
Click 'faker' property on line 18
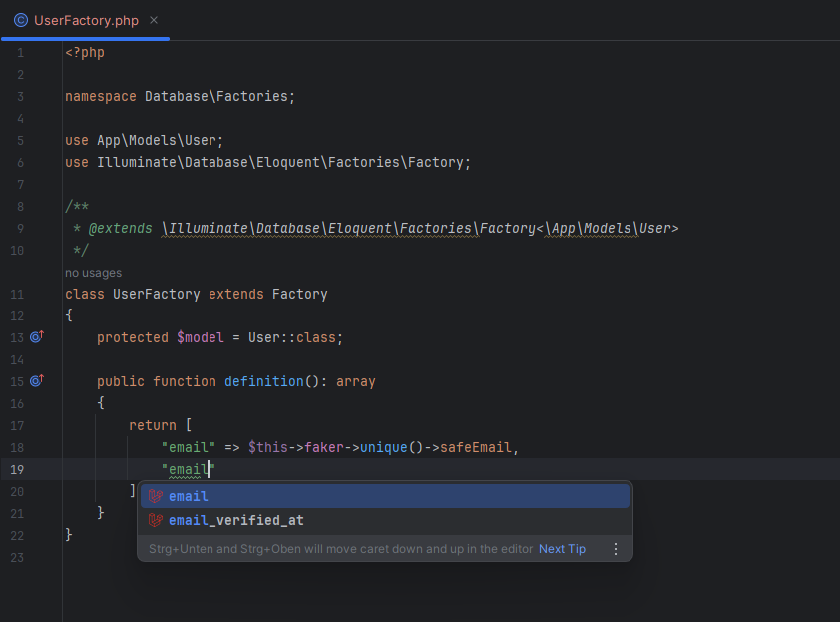[x=324, y=447]
